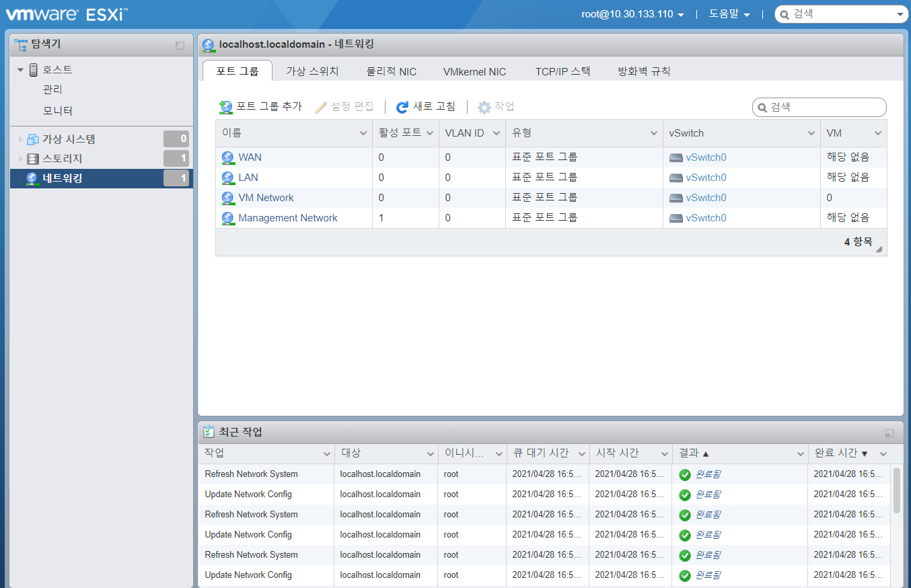Open the 도움말 help dropdown

pos(729,14)
